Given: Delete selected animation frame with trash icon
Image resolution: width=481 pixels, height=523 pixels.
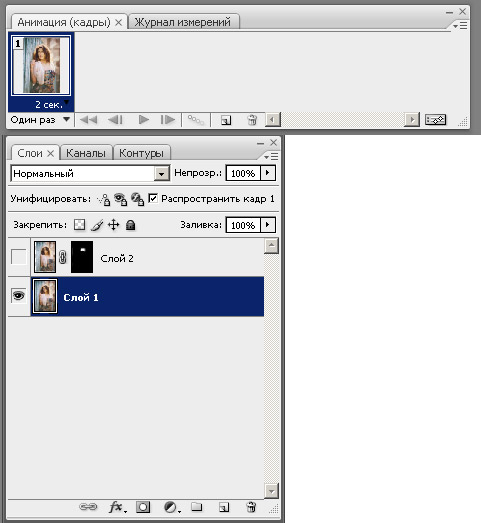Looking at the screenshot, I should click(252, 120).
